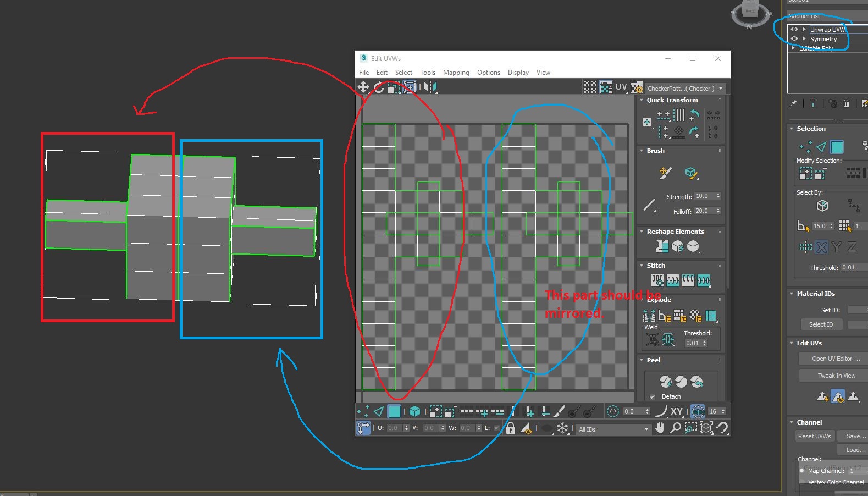Open the Tools menu in Edit UVWs
868x496 pixels.
point(428,73)
